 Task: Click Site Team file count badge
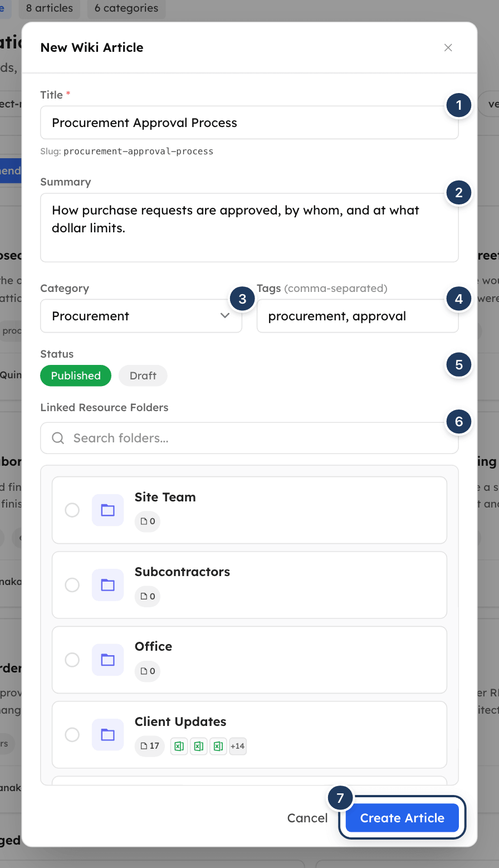coord(148,521)
